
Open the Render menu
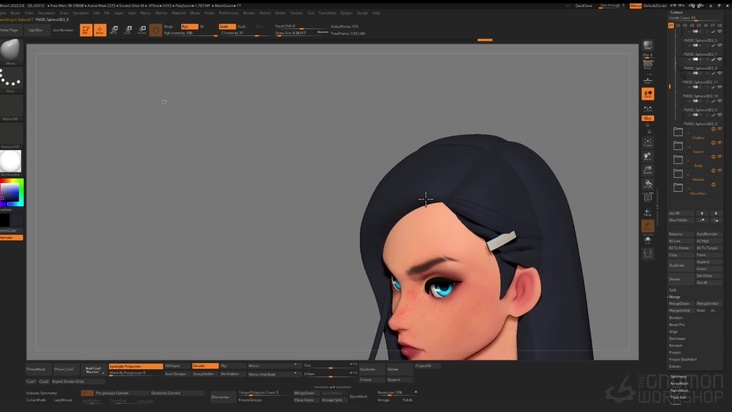pyautogui.click(x=249, y=13)
